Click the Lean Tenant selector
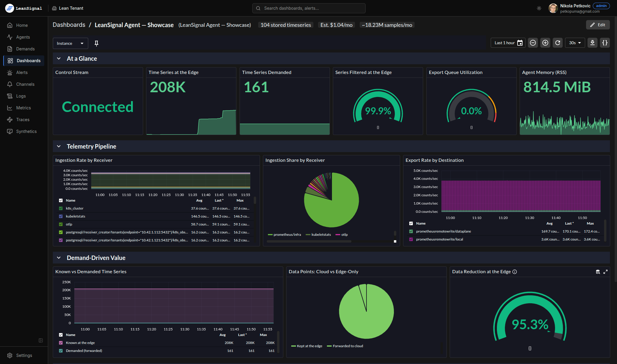This screenshot has width=617, height=364. coord(68,8)
